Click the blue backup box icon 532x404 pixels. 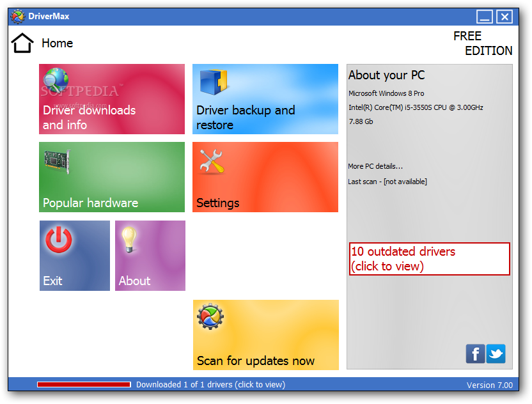pos(214,82)
